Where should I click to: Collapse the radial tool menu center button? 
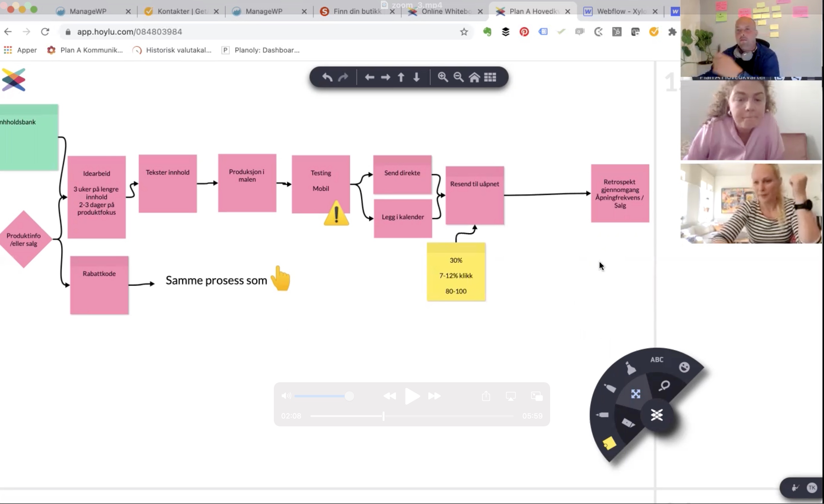[x=657, y=415]
